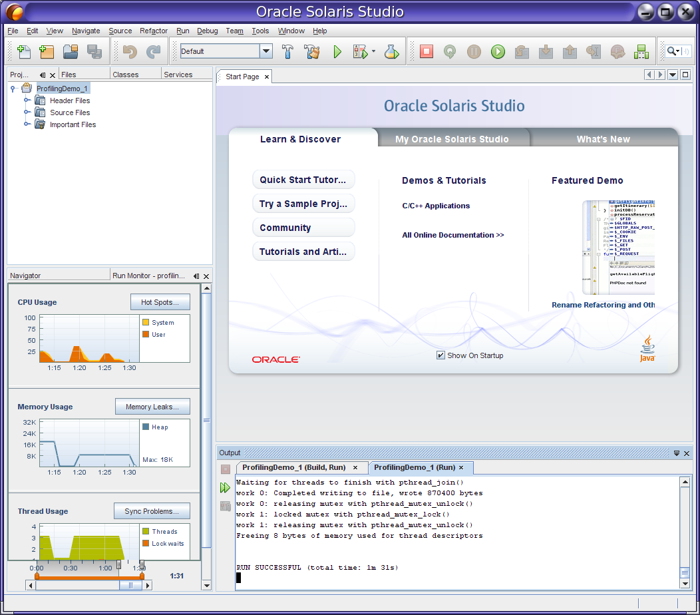The image size is (700, 615).
Task: Select the What's New tab
Action: (x=603, y=139)
